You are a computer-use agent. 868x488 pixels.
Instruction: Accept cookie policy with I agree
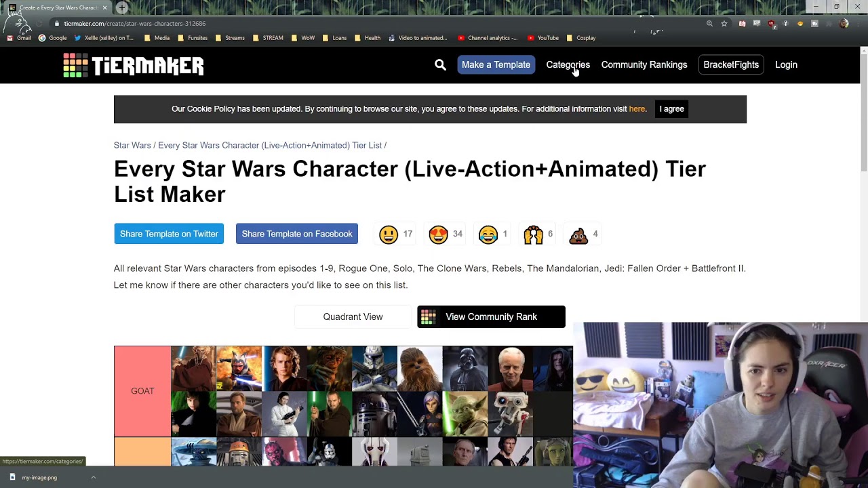pos(671,109)
